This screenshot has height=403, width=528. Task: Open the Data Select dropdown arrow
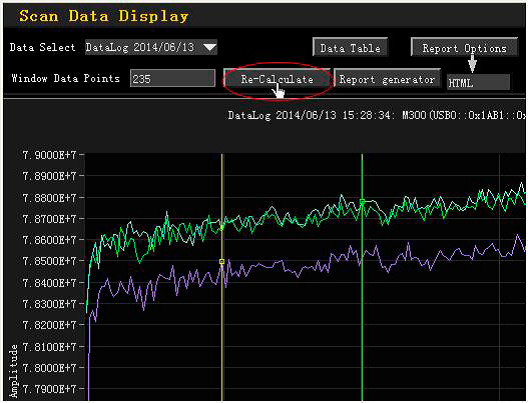[210, 47]
